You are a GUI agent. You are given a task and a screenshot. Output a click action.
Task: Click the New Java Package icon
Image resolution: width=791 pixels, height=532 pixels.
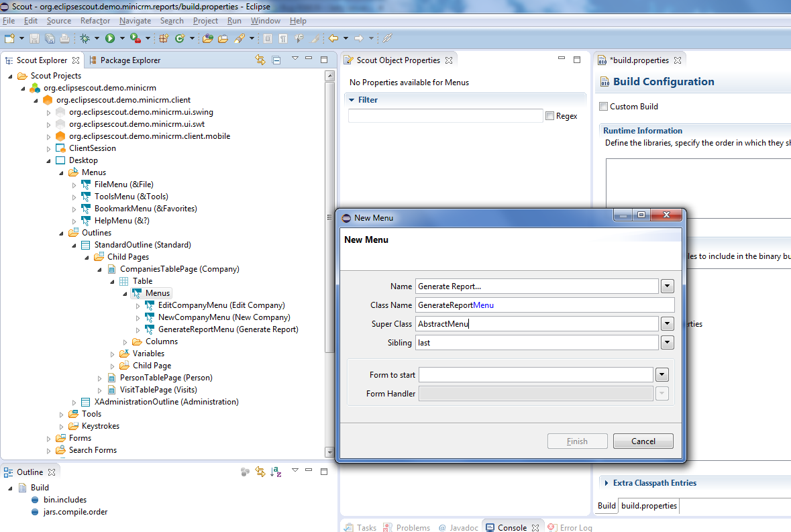tap(164, 38)
